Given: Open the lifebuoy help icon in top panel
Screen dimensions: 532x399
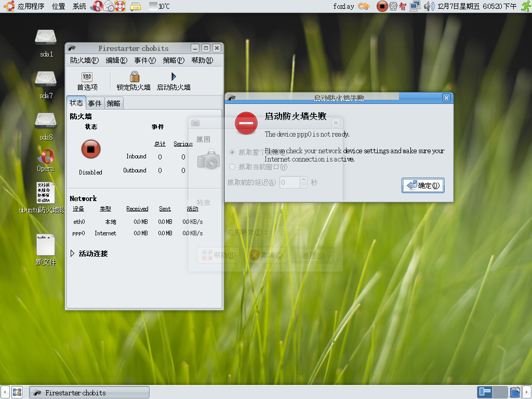Looking at the screenshot, I should point(120,6).
